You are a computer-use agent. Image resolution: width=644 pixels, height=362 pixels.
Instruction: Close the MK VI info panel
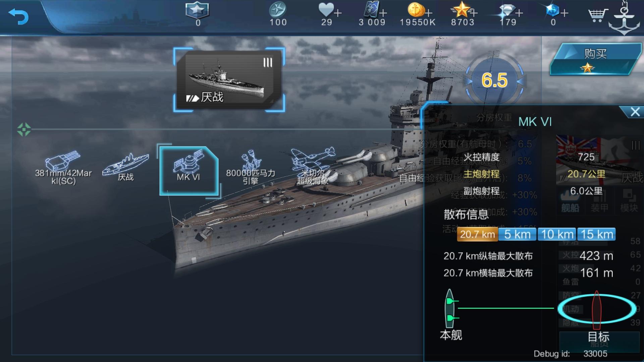[635, 112]
